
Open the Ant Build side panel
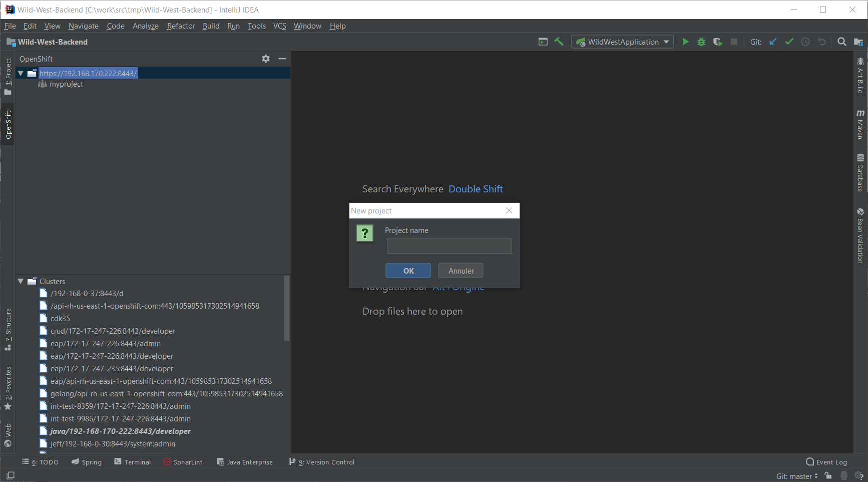point(860,76)
